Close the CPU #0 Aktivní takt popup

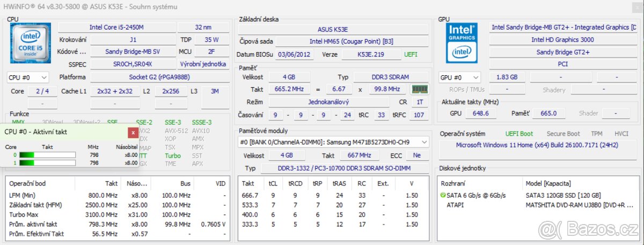click(133, 132)
